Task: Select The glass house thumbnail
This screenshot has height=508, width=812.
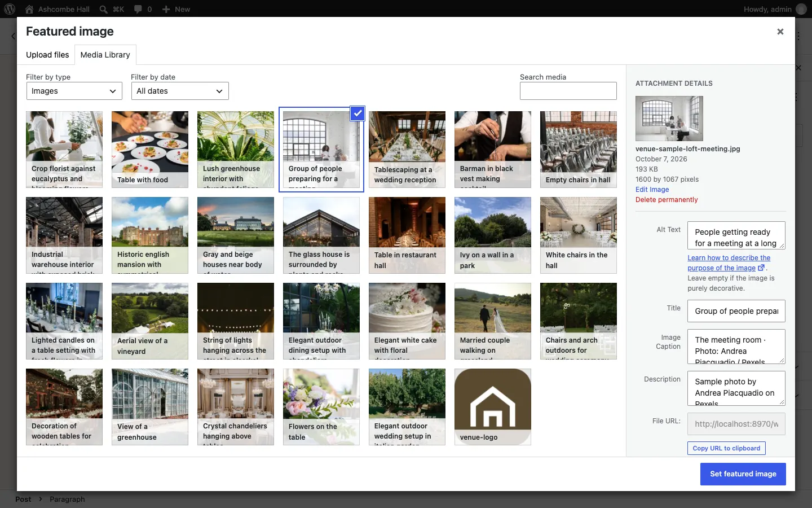Action: pyautogui.click(x=321, y=235)
